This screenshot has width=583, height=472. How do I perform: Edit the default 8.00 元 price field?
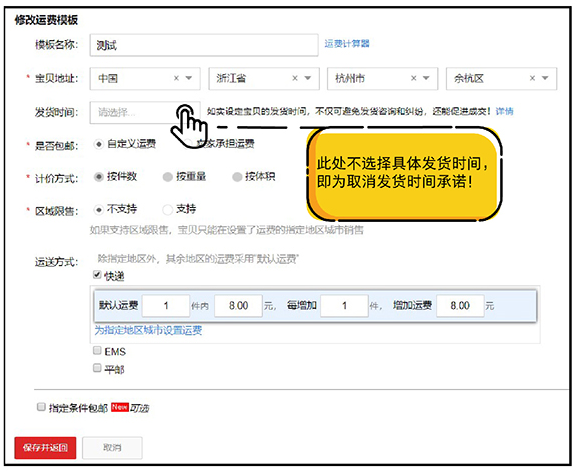[x=238, y=306]
